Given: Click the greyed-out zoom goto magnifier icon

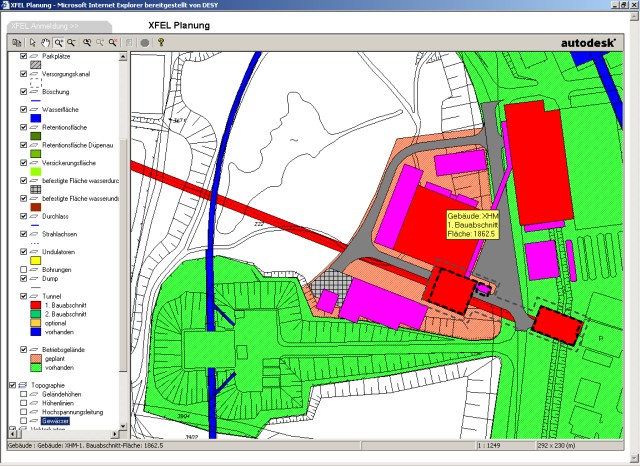Looking at the screenshot, I should [x=100, y=42].
